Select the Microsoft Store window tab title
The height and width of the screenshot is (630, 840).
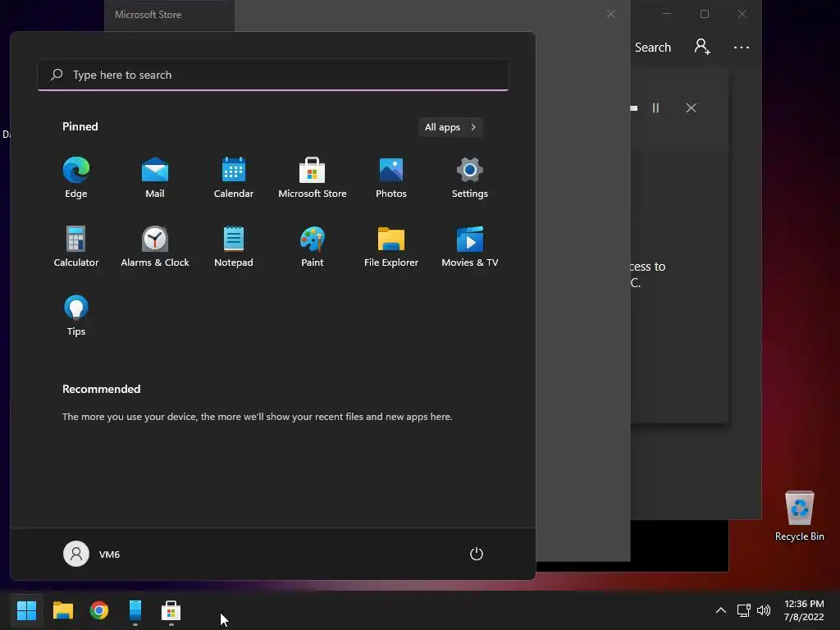tap(148, 15)
